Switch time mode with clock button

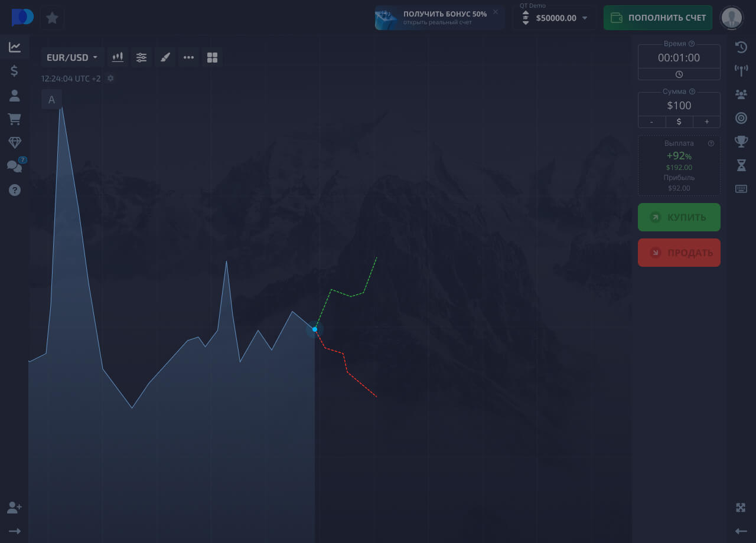tap(679, 74)
